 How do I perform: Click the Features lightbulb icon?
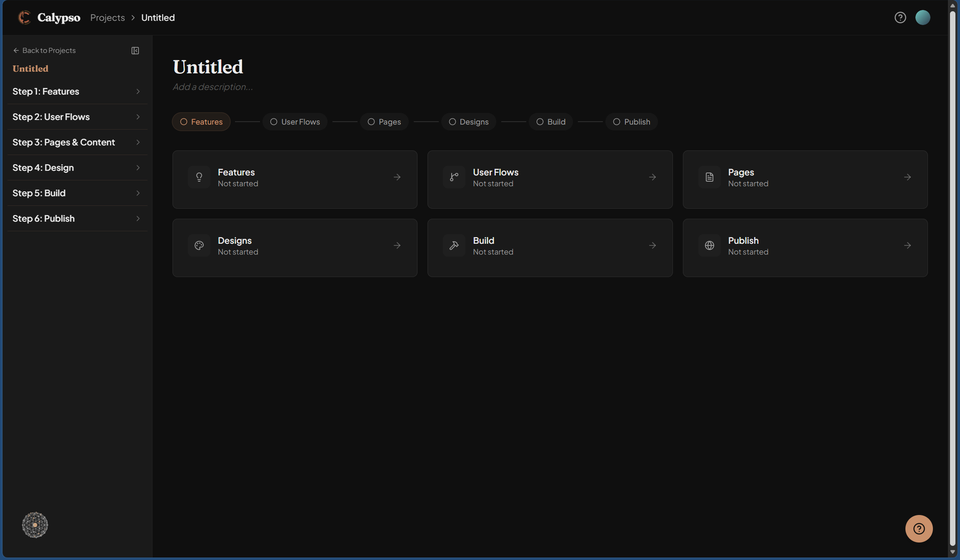[199, 177]
